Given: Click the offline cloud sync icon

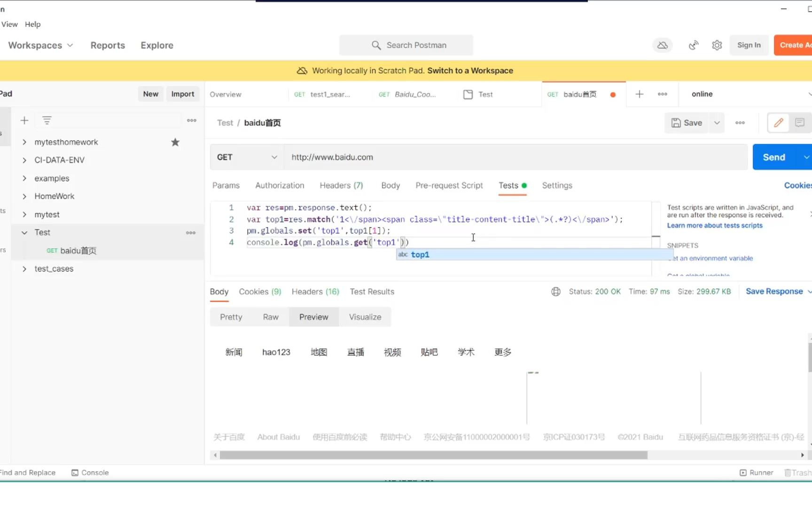Looking at the screenshot, I should [x=663, y=45].
